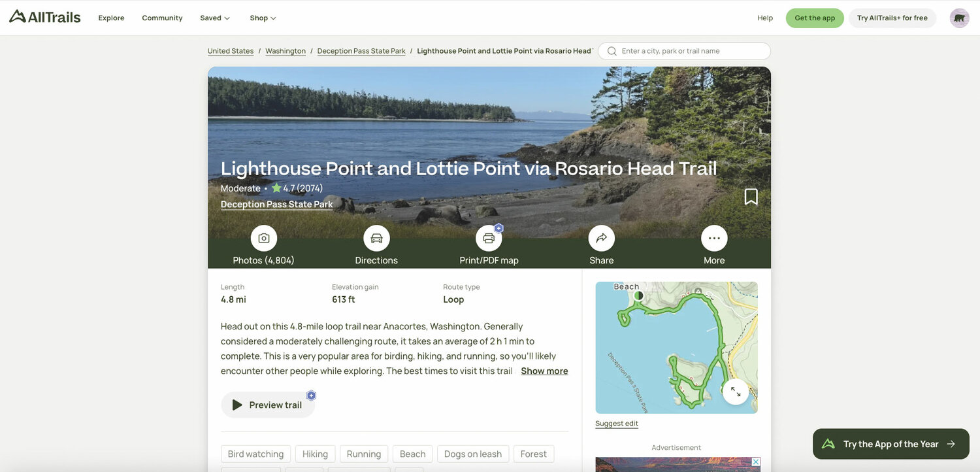This screenshot has height=472, width=980.
Task: Click the Share arrow icon
Action: [x=602, y=239]
